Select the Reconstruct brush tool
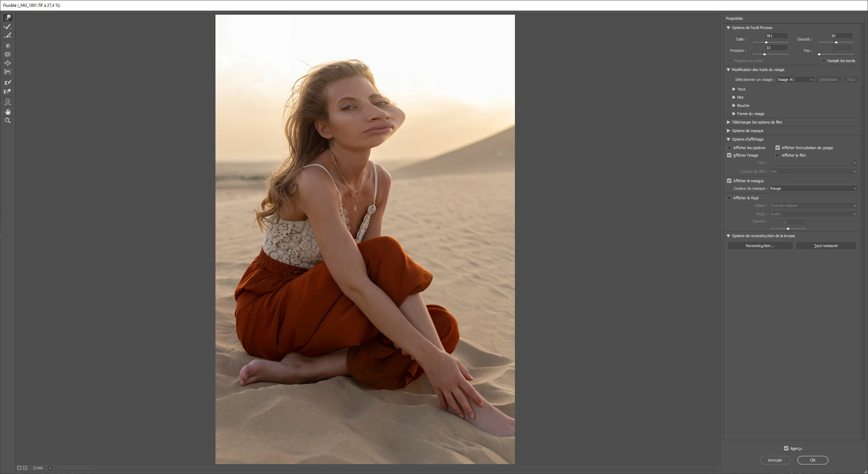The image size is (868, 474). pyautogui.click(x=8, y=27)
